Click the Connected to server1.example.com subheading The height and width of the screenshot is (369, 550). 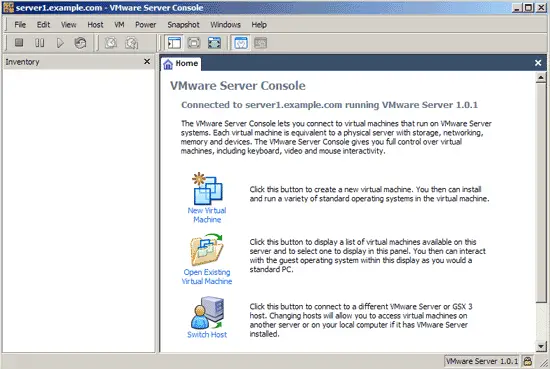pyautogui.click(x=329, y=105)
